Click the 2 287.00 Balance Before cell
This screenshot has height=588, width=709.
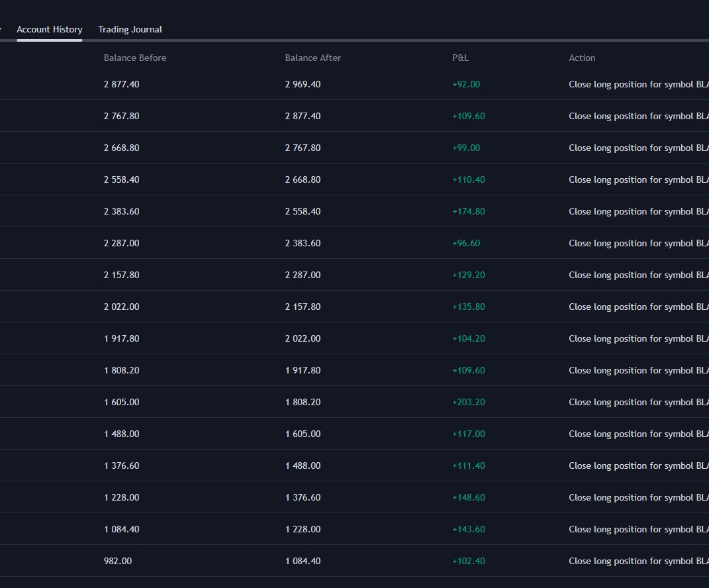(x=122, y=243)
